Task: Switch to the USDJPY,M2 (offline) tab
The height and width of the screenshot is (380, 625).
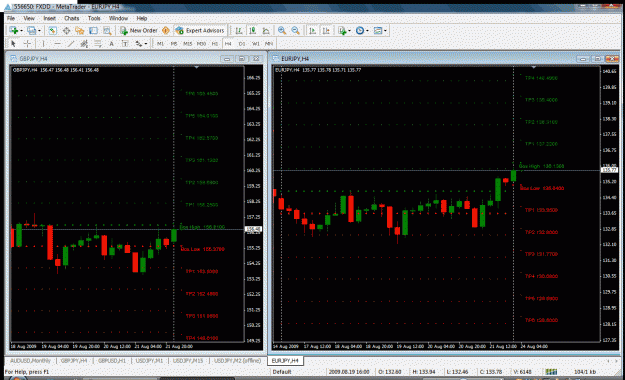Action: coord(237,361)
